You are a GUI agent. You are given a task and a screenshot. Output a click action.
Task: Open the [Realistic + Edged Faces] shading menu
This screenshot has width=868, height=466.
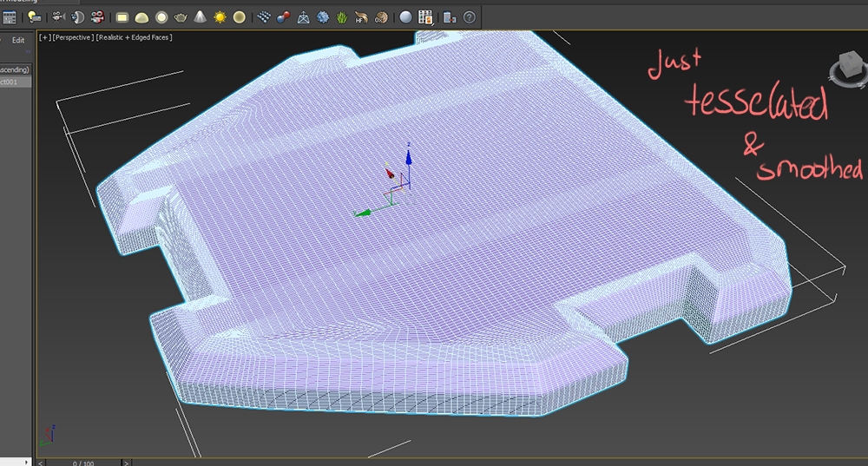134,37
